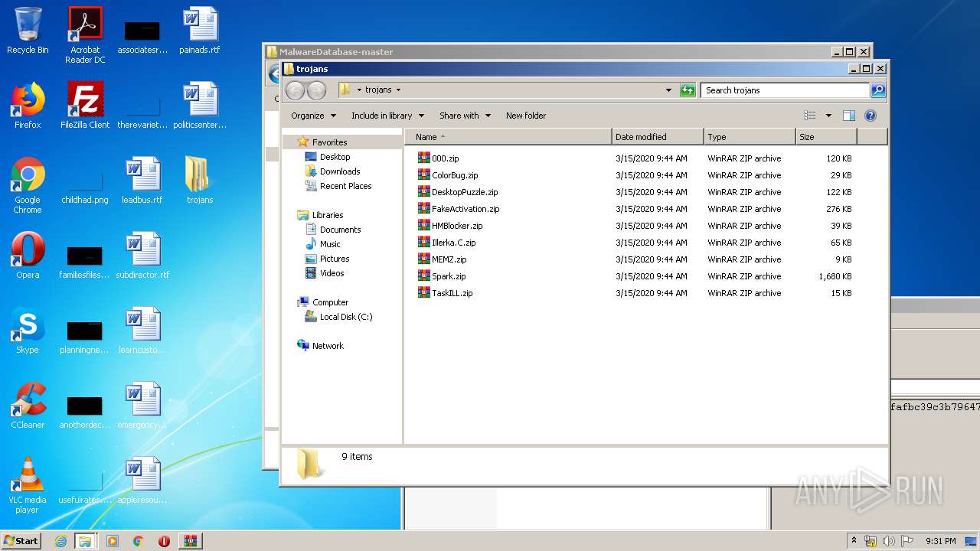Screen dimensions: 980x551
Task: Sort files by Type column
Action: point(750,137)
